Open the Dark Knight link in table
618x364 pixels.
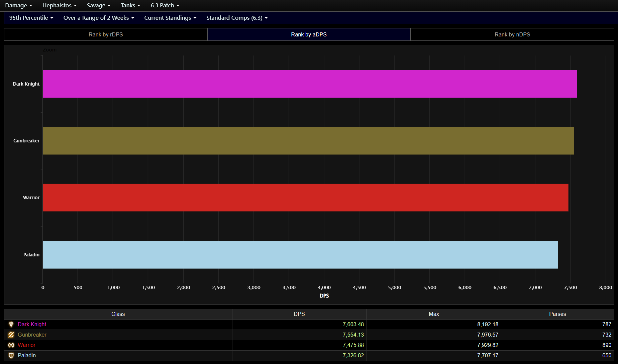tap(32, 324)
